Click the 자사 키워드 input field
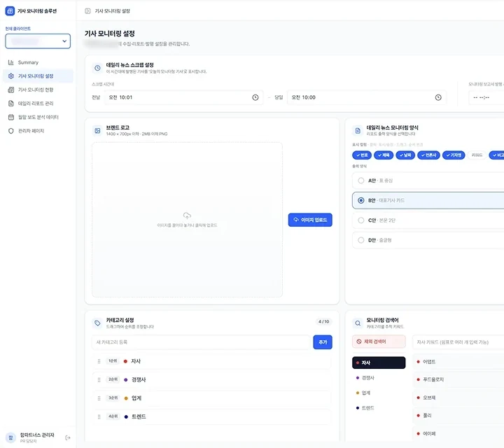 click(458, 342)
